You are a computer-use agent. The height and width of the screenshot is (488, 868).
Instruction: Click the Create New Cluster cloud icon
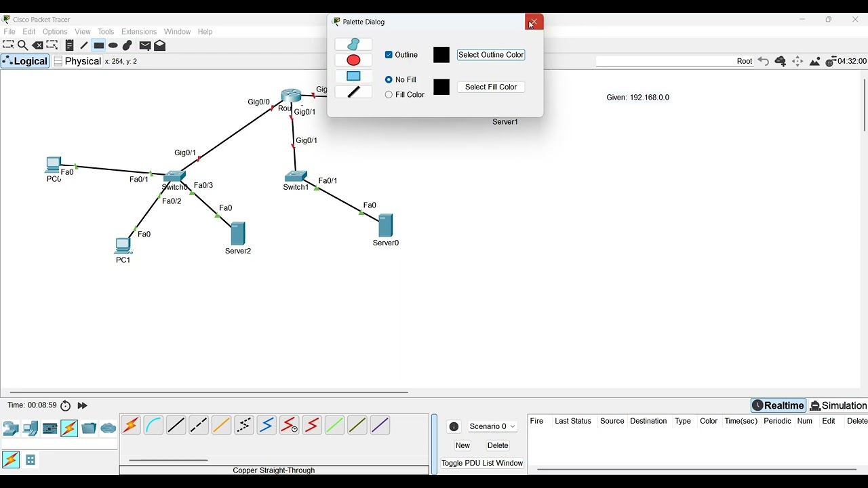(x=781, y=61)
